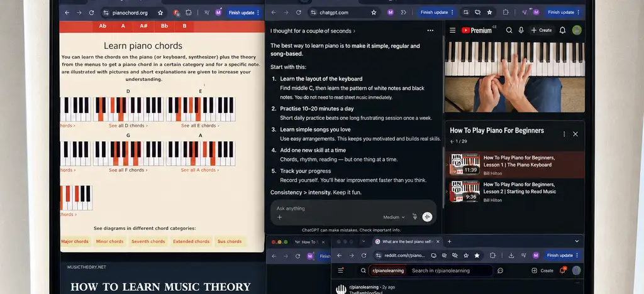Image resolution: width=644 pixels, height=294 pixels.
Task: Reload the pianochord.org page
Action: (92, 13)
